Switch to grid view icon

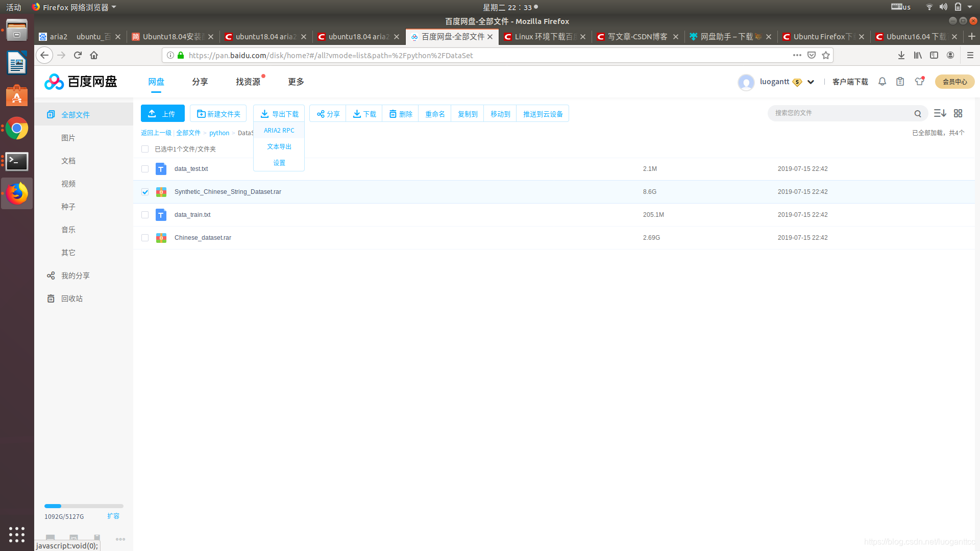(958, 113)
